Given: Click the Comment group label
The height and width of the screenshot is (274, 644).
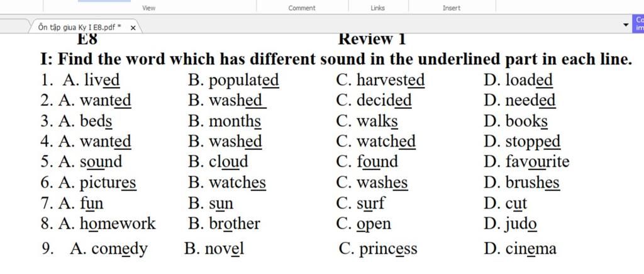Looking at the screenshot, I should [x=302, y=8].
